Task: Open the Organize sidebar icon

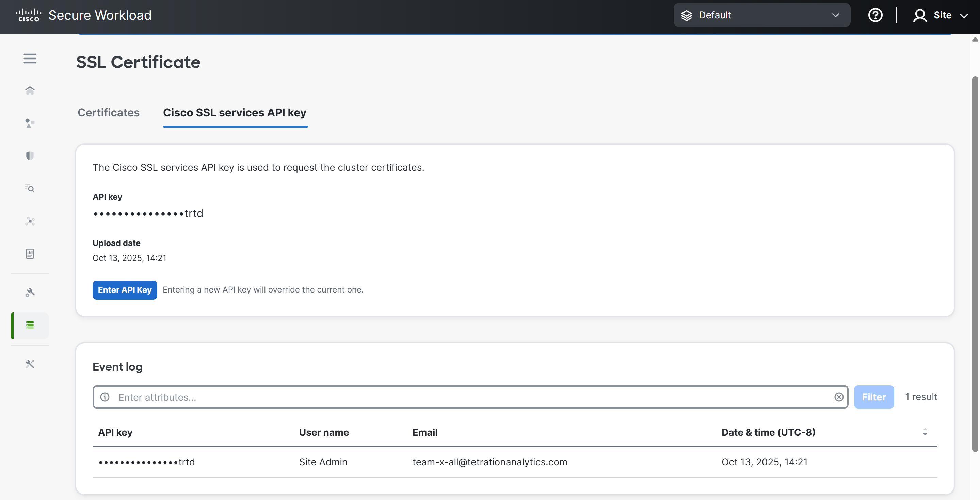Action: pos(30,123)
